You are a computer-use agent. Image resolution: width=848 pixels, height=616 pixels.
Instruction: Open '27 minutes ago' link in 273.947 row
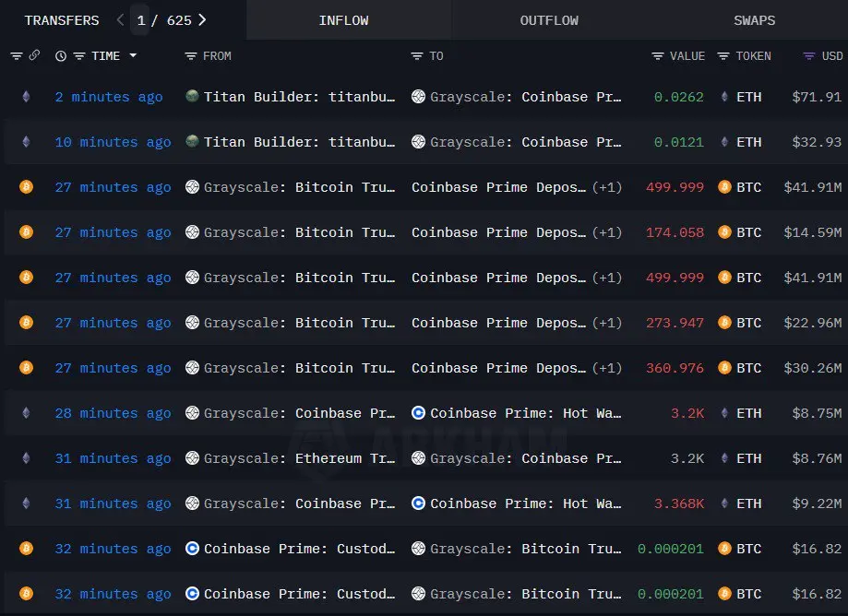[113, 323]
